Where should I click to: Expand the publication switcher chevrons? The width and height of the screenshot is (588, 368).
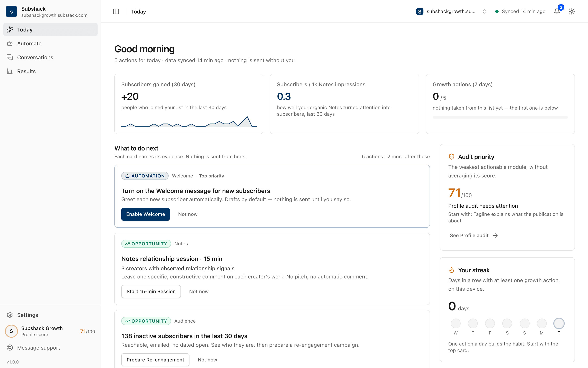(x=484, y=11)
